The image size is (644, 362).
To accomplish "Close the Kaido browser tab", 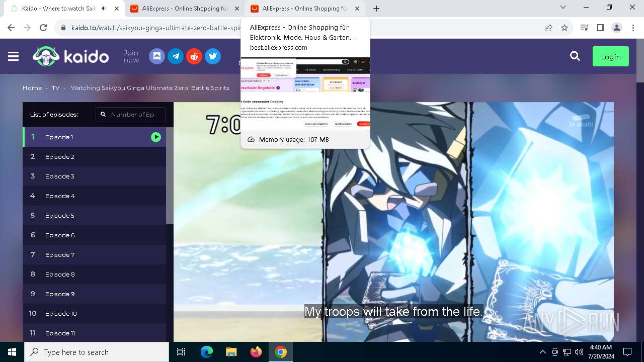I will click(117, 9).
